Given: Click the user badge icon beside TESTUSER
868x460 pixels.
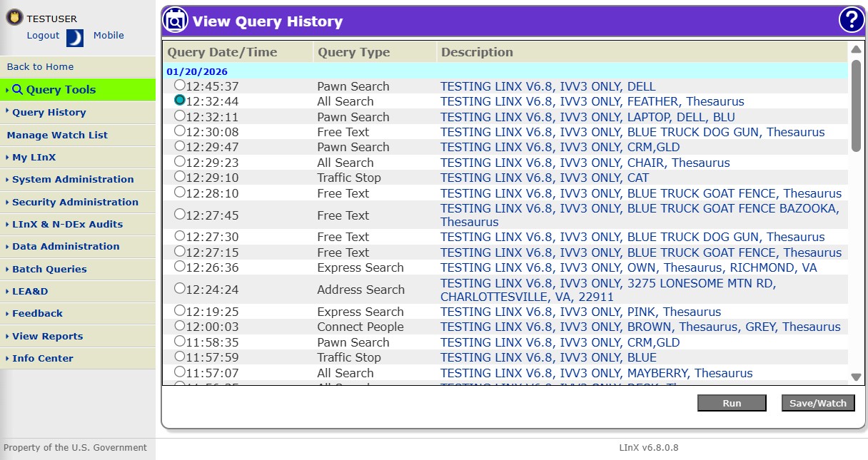Looking at the screenshot, I should point(15,19).
